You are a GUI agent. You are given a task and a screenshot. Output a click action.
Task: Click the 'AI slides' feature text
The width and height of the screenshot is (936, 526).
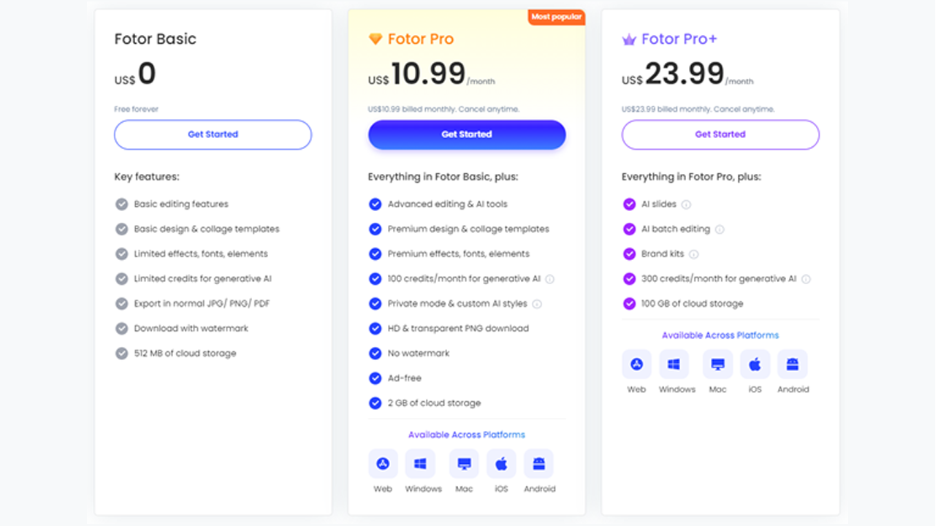tap(659, 204)
